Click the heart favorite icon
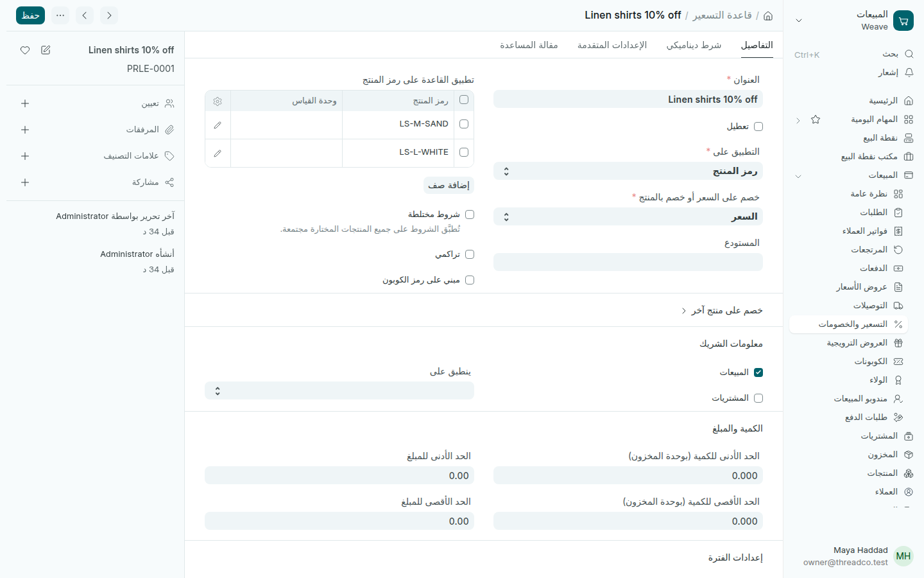 pyautogui.click(x=25, y=50)
